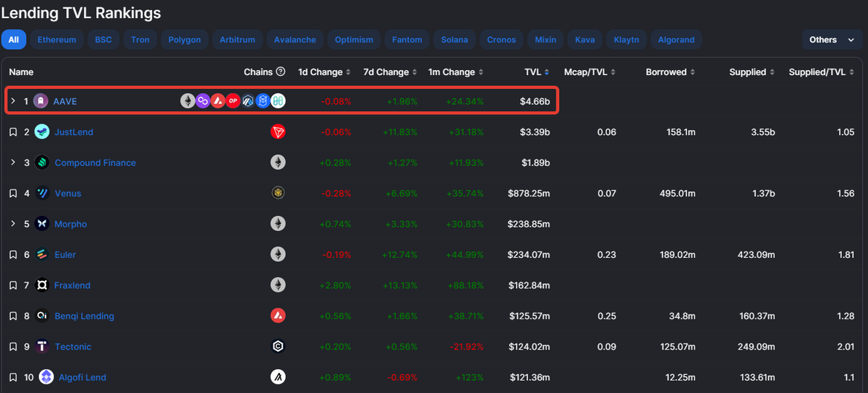Screen dimensions: 868x393
Task: Open the JustLend protocol link
Action: coord(74,132)
